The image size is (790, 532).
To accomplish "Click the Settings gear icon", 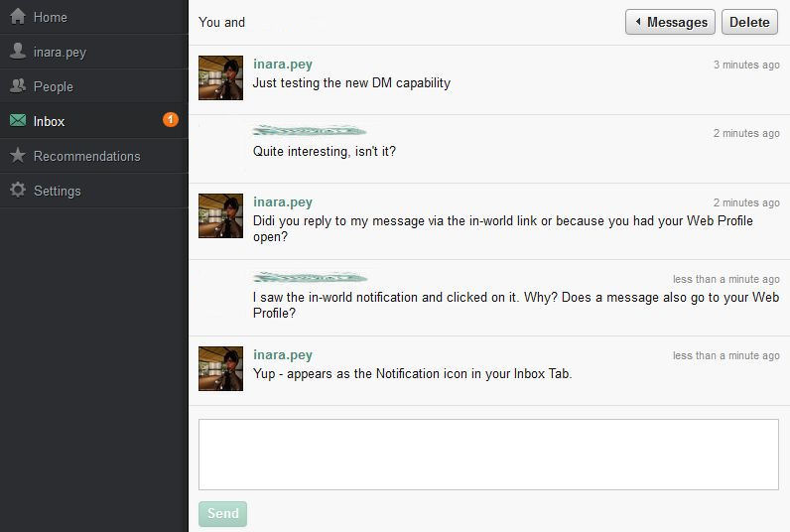I will tap(17, 191).
